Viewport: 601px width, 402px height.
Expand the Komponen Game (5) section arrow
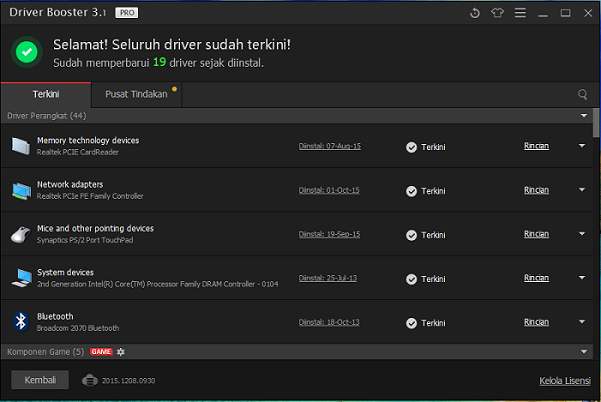[584, 351]
